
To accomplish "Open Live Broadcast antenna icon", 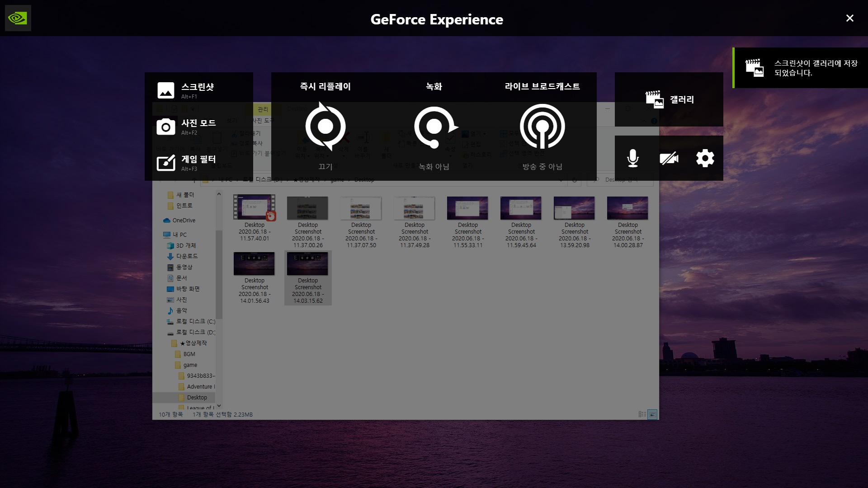I will tap(542, 127).
